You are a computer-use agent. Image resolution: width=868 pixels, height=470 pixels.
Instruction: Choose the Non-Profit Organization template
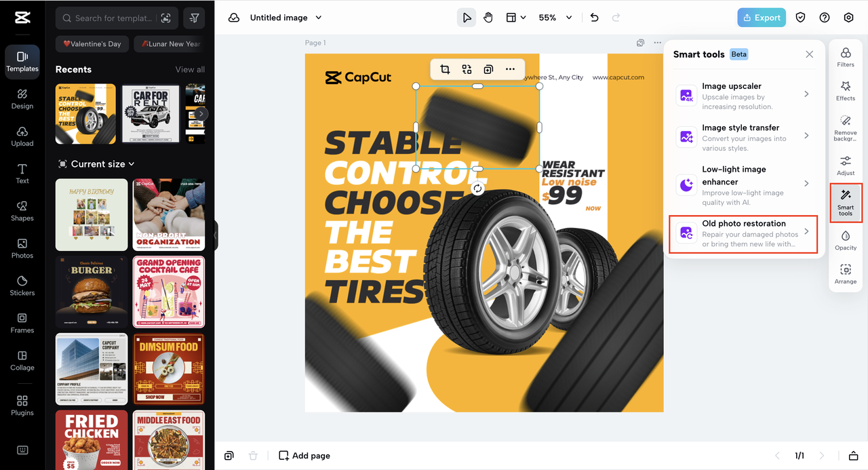[169, 215]
